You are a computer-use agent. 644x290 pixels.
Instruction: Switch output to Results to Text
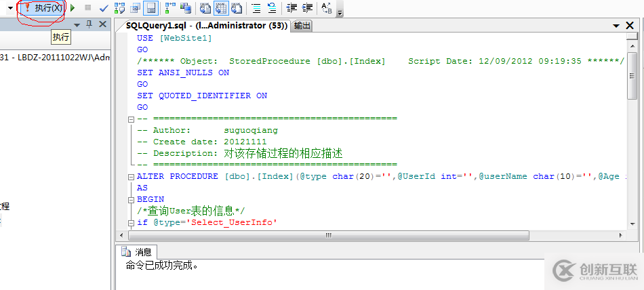(x=206, y=8)
